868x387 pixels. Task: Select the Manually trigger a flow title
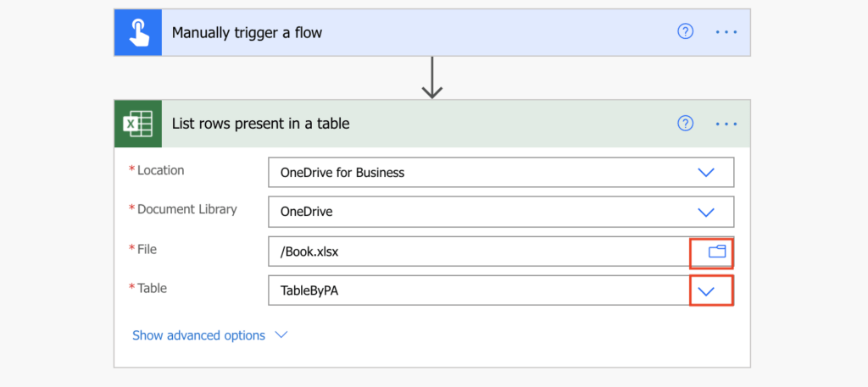coord(247,33)
